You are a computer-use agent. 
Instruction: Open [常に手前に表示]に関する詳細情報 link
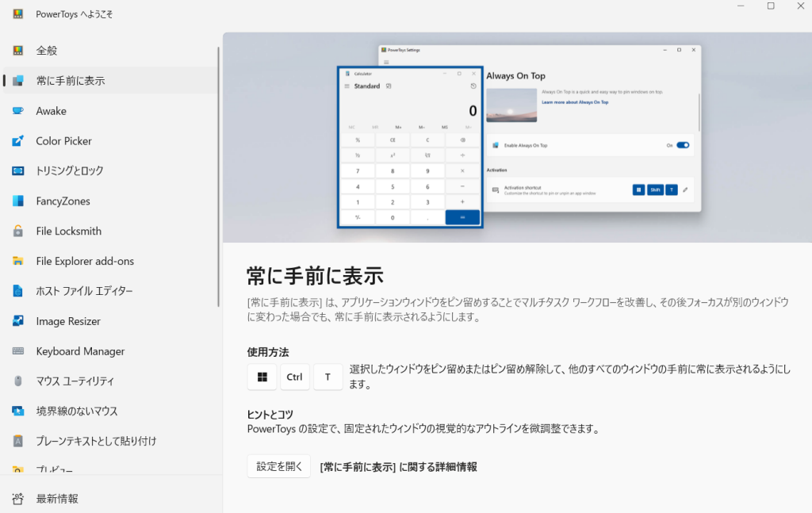click(398, 467)
